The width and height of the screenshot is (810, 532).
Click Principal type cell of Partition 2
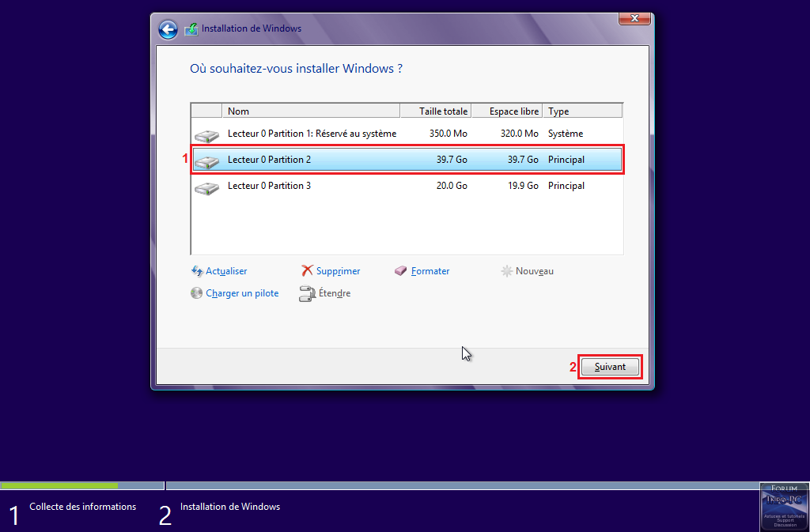(566, 160)
